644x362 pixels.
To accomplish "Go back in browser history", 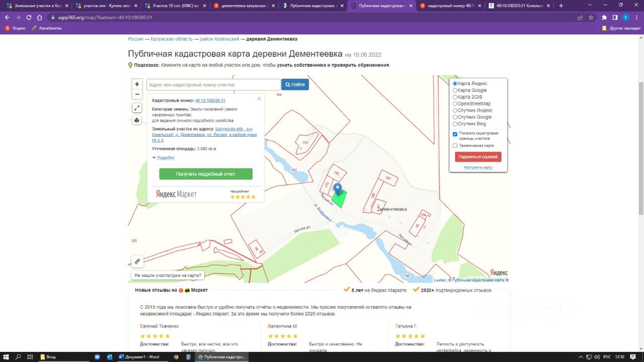I will point(8,17).
